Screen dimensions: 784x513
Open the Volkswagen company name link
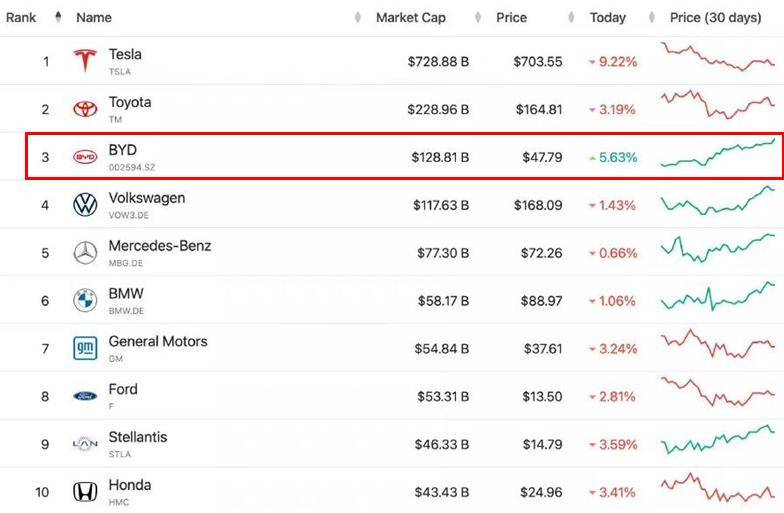pos(146,198)
